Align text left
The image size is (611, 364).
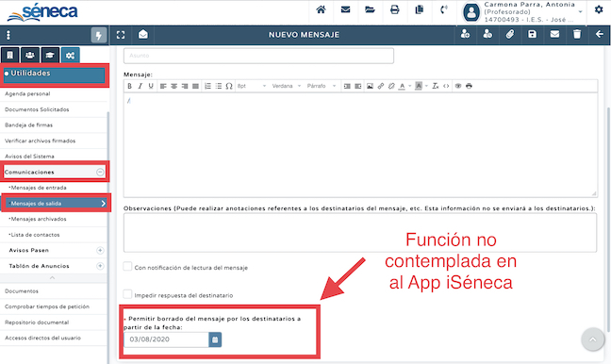pos(163,86)
